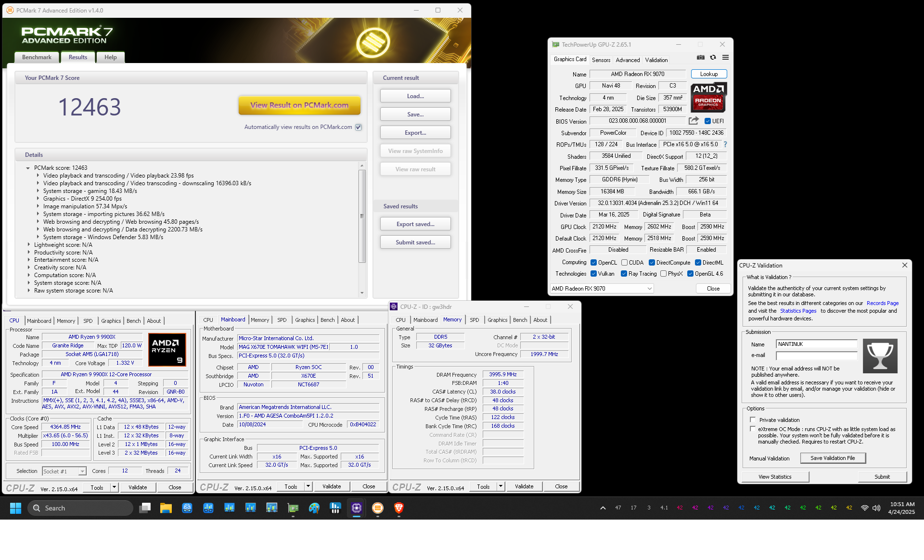Expand the Entertainment score row

[x=28, y=260]
